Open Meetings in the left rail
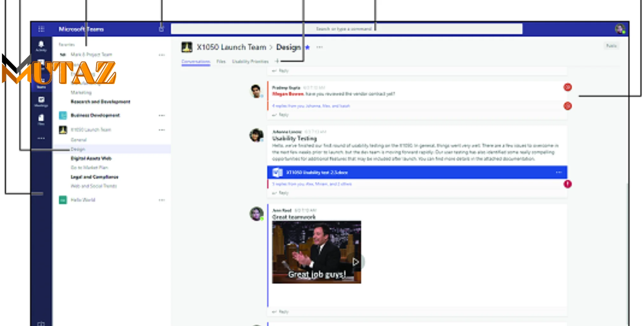The width and height of the screenshot is (644, 326). click(x=41, y=102)
